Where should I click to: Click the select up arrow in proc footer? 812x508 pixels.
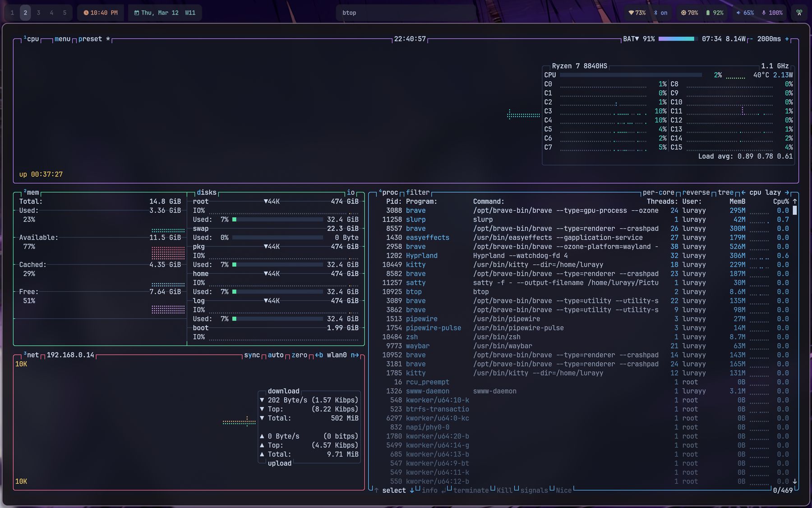376,490
